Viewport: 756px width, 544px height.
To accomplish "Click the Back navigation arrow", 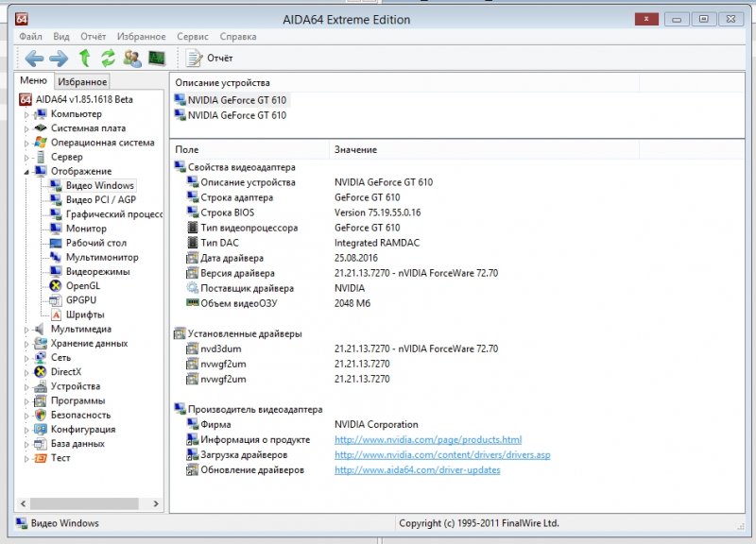I will [34, 59].
